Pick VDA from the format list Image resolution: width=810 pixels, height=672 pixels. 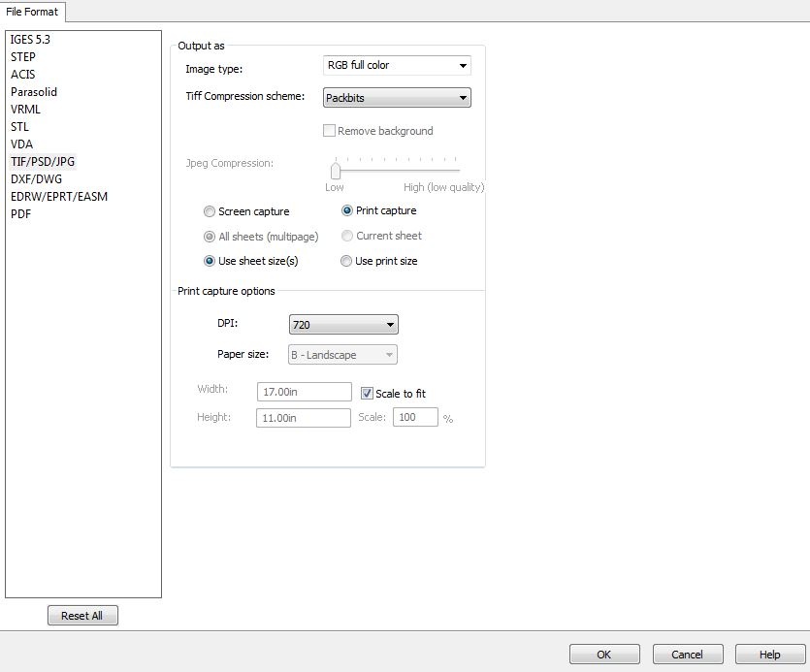[21, 144]
